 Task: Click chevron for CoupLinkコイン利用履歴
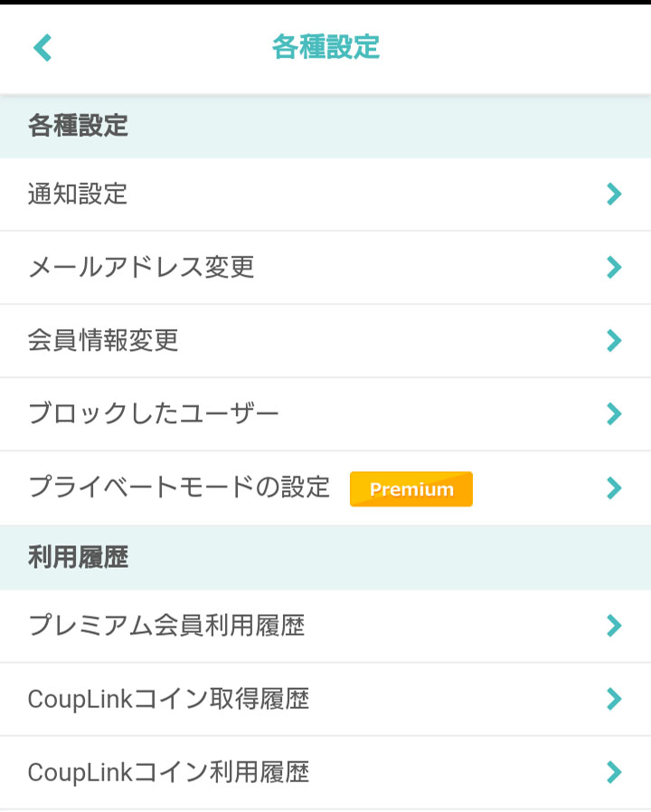click(x=614, y=772)
